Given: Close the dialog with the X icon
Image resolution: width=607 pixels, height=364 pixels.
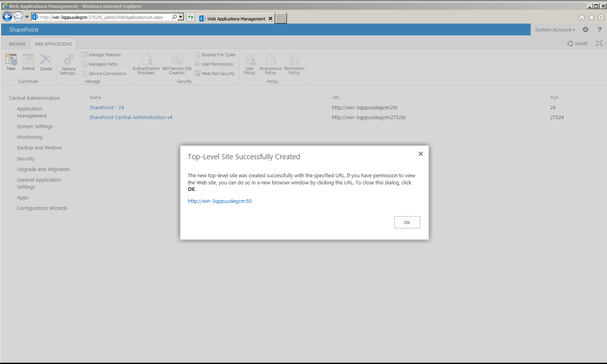Looking at the screenshot, I should pyautogui.click(x=421, y=154).
